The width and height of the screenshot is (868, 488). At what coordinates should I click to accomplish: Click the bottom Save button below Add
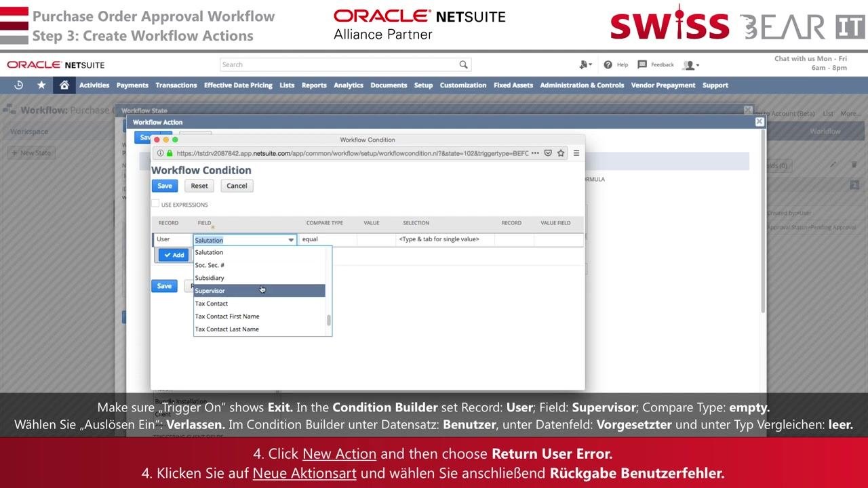(165, 286)
